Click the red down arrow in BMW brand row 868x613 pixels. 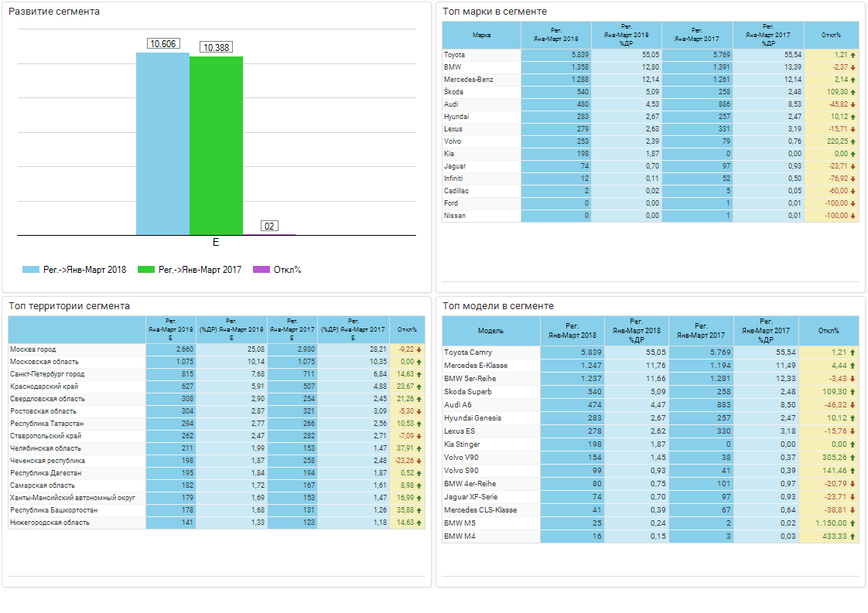[x=853, y=67]
